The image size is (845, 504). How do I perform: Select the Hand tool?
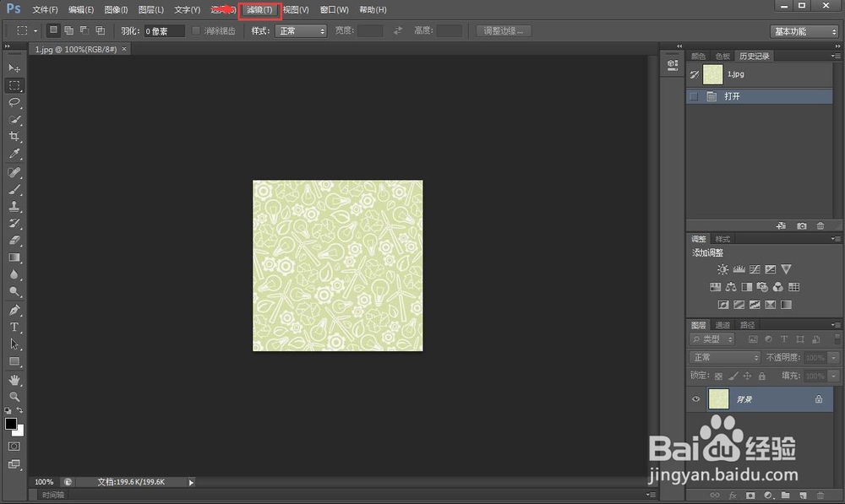[x=14, y=380]
